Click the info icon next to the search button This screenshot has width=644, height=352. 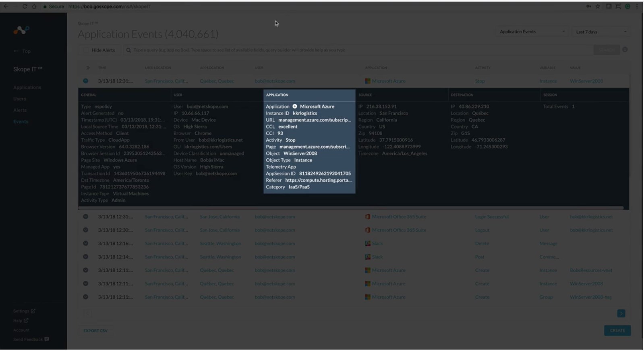(x=625, y=50)
